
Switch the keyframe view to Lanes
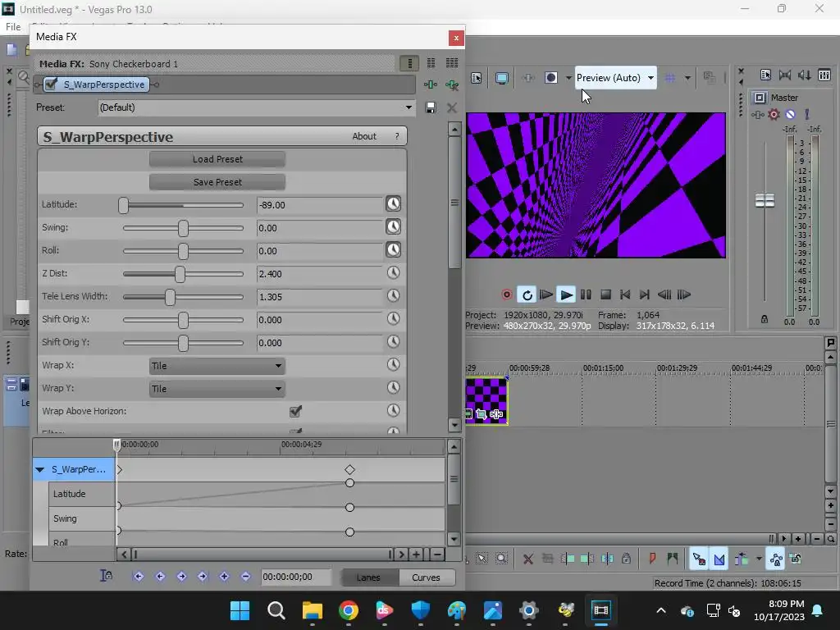click(x=368, y=577)
